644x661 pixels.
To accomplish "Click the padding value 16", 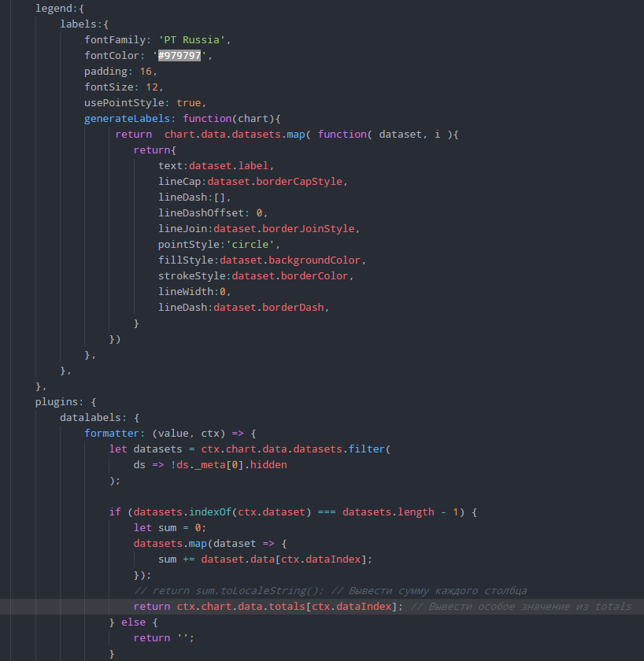I will (x=148, y=71).
